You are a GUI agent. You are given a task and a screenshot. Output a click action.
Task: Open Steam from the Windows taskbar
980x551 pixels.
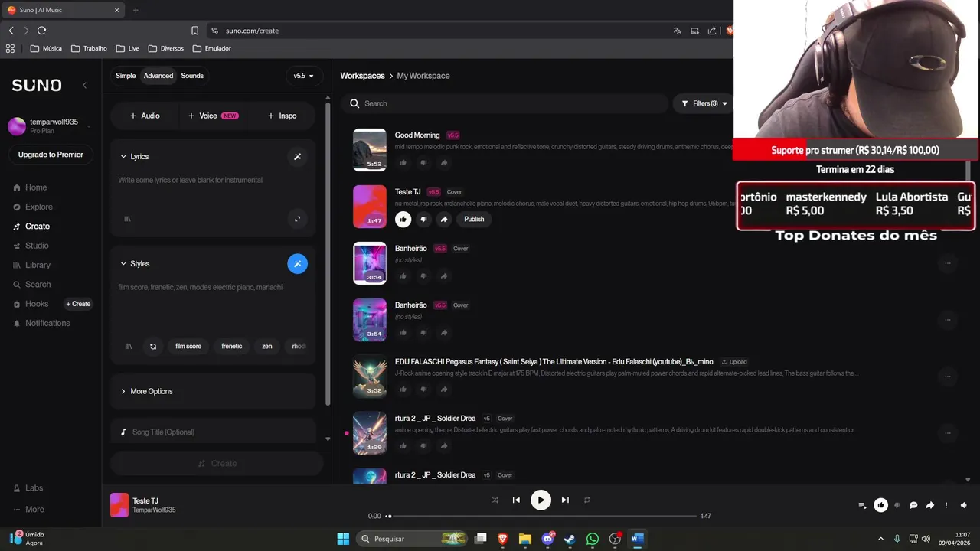(x=570, y=539)
